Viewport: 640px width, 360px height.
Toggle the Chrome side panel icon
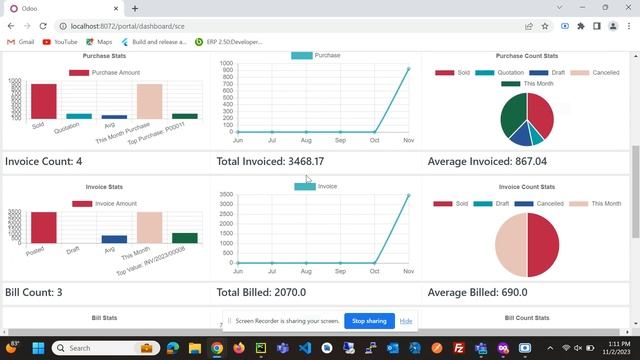597,26
